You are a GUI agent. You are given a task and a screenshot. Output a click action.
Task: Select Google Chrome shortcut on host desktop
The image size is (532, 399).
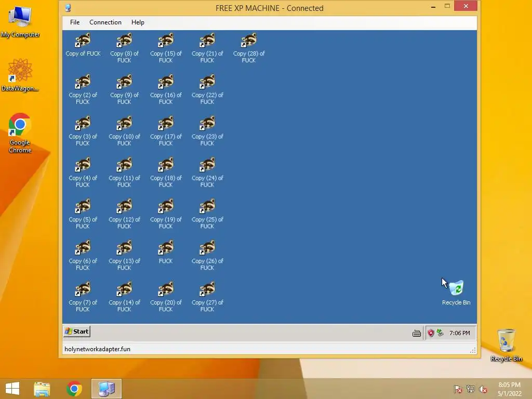click(x=20, y=133)
